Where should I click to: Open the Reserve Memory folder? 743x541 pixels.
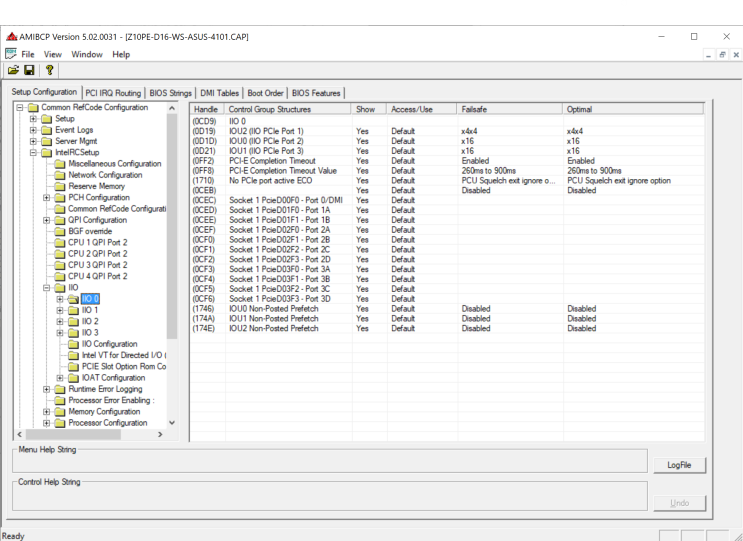click(x=90, y=186)
